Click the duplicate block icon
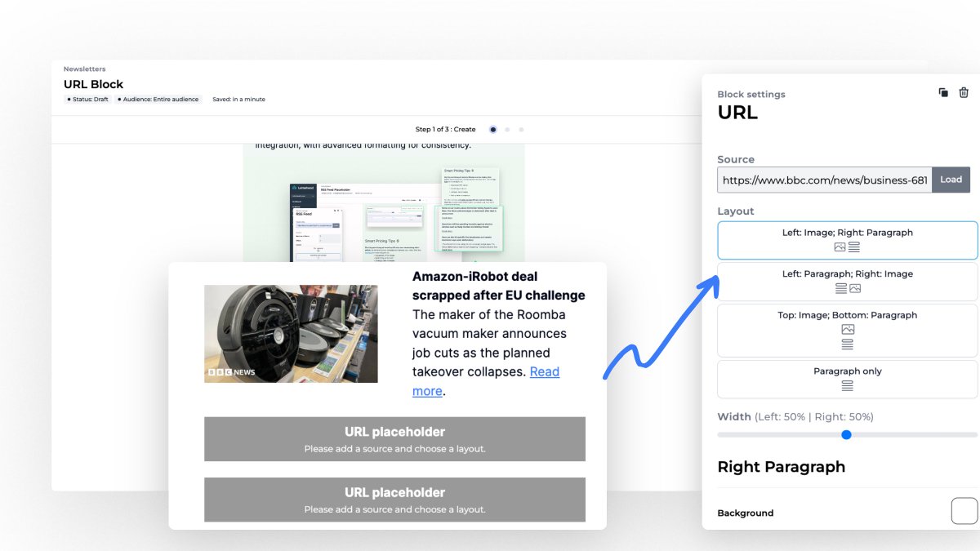980x551 pixels. (942, 93)
